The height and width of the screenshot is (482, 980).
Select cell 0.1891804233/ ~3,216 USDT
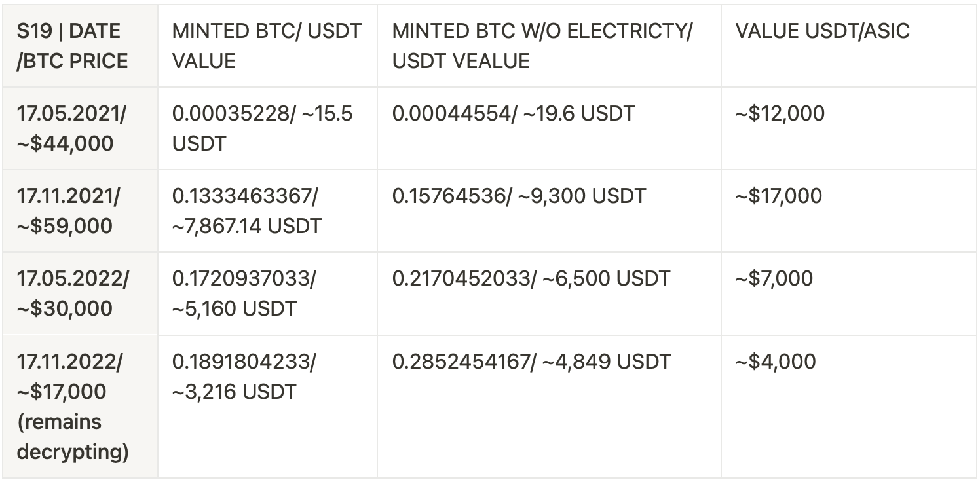point(267,407)
